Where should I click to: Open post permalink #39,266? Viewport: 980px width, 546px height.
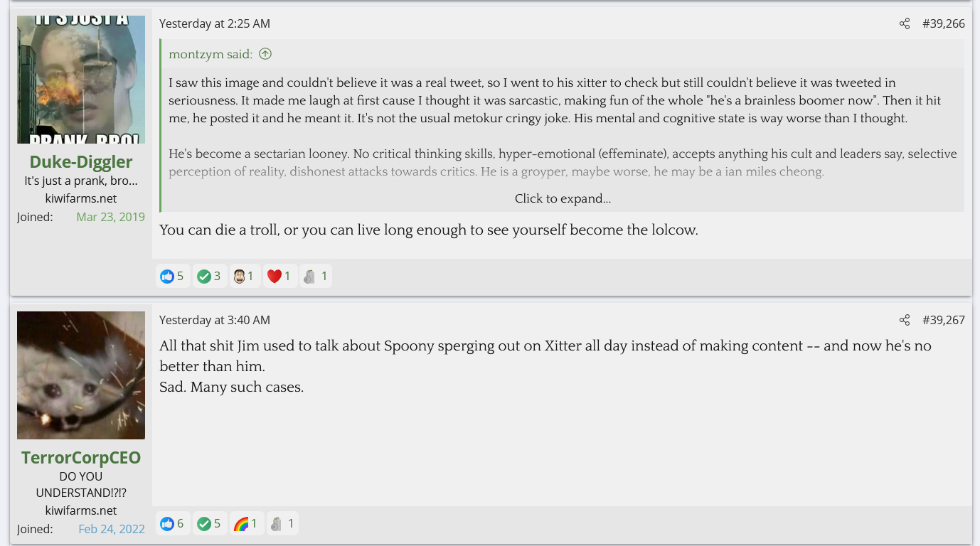pyautogui.click(x=943, y=23)
